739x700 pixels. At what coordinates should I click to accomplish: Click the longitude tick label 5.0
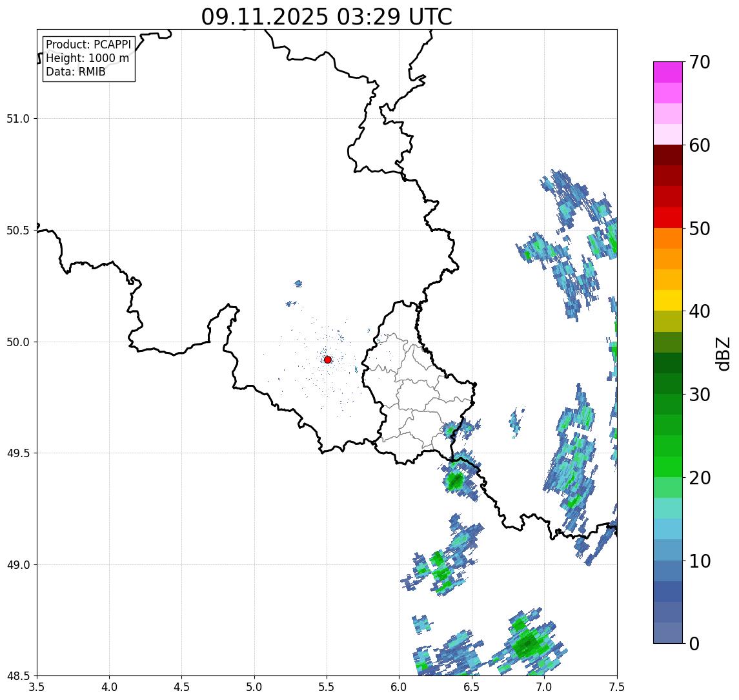254,687
